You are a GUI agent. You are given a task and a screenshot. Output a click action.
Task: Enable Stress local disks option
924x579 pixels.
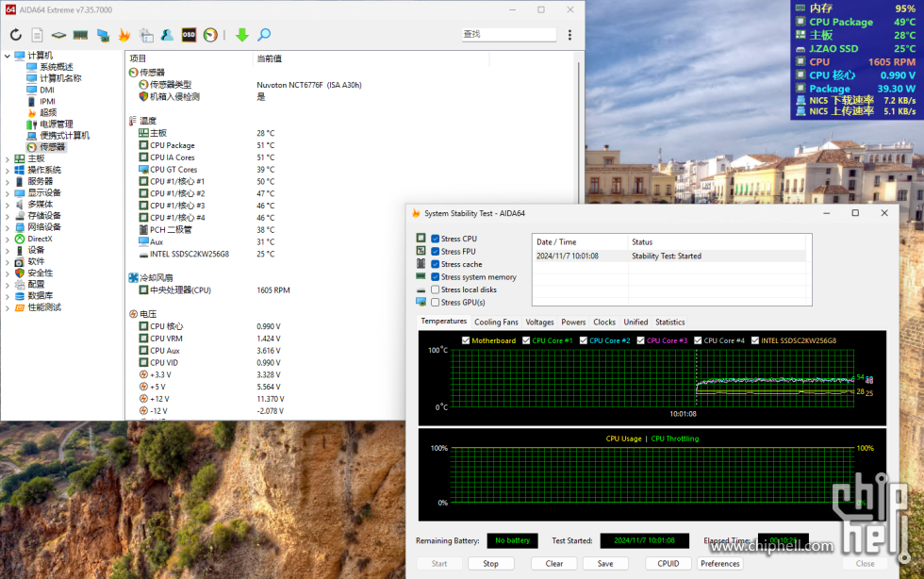435,289
